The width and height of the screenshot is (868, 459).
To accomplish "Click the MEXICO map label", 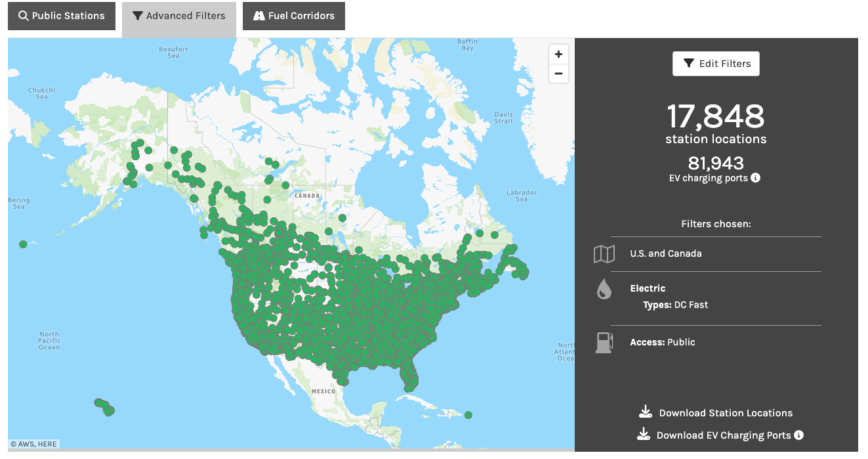I will [x=323, y=391].
